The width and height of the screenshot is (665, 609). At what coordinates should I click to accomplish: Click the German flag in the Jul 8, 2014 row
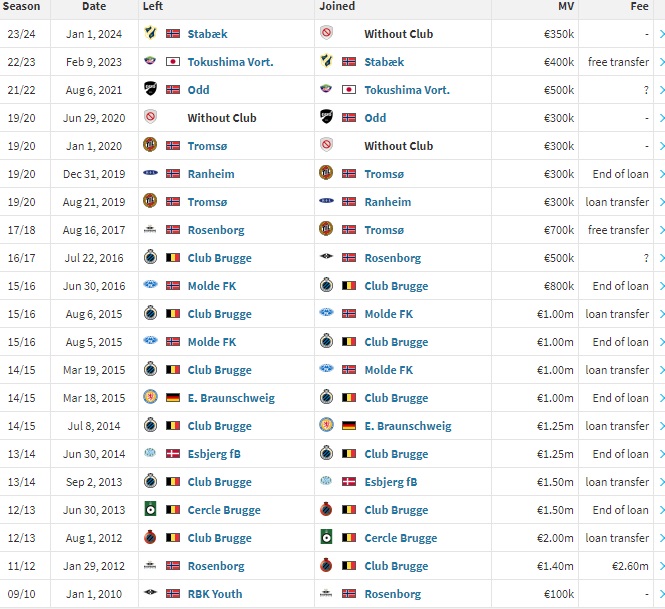pos(349,426)
